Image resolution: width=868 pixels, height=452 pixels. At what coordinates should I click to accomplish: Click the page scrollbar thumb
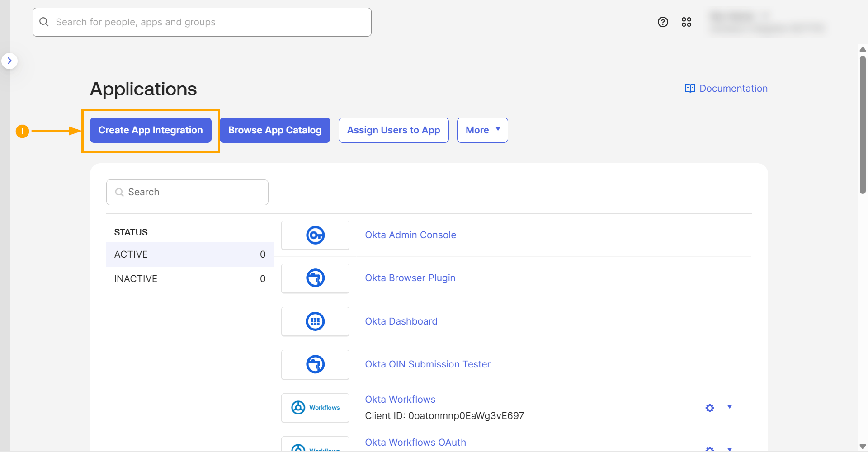pyautogui.click(x=863, y=125)
